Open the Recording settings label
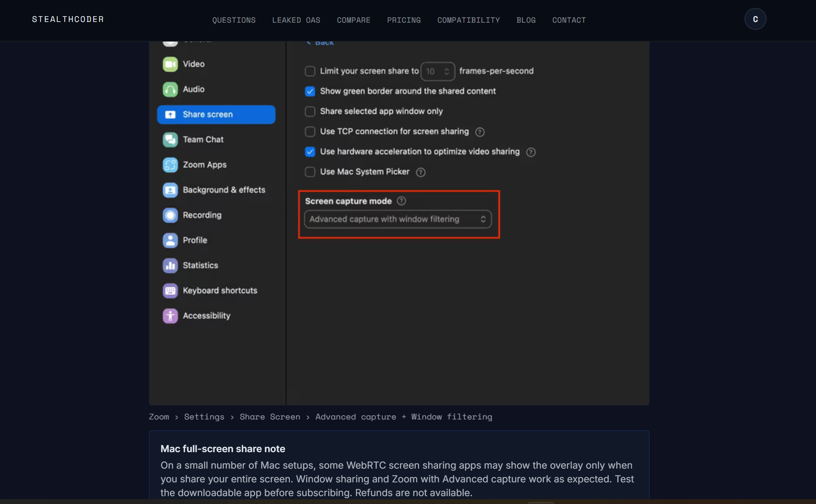 [202, 215]
